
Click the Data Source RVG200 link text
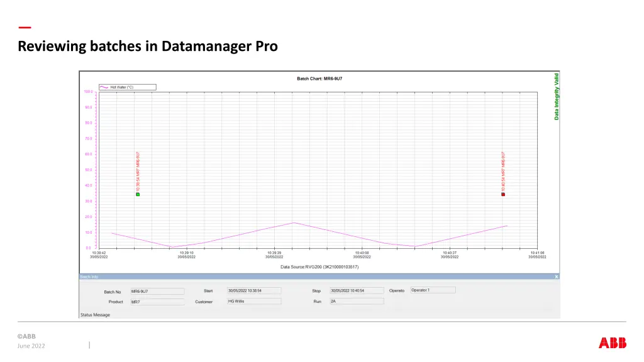coord(319,266)
